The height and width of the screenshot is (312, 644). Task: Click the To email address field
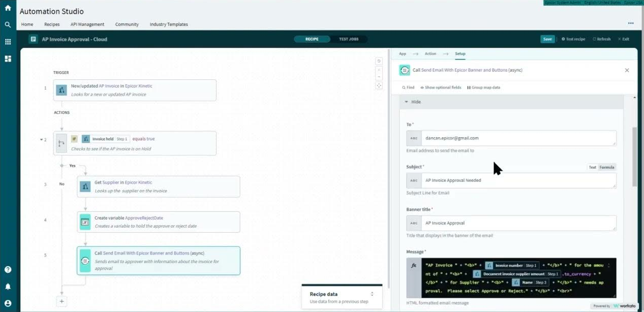pos(518,138)
